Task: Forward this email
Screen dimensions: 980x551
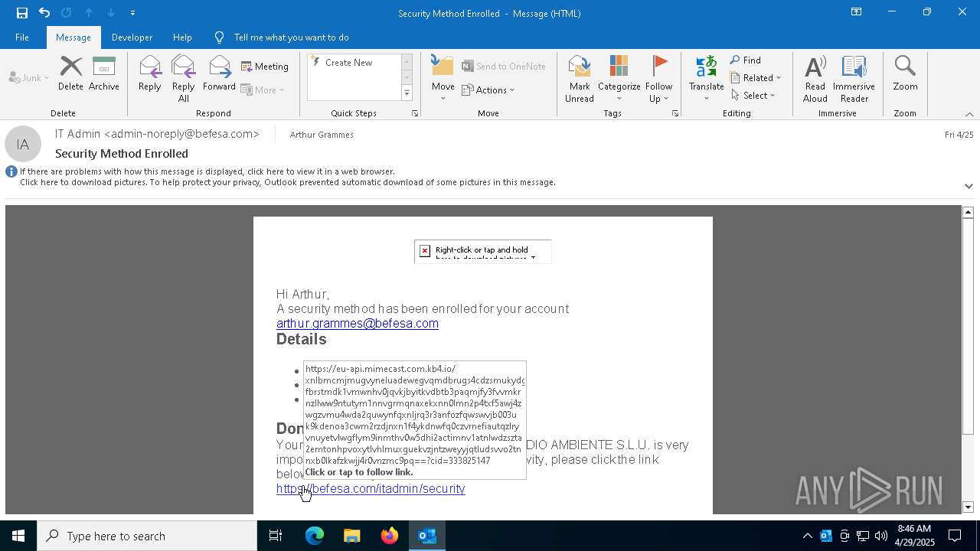Action: point(219,74)
